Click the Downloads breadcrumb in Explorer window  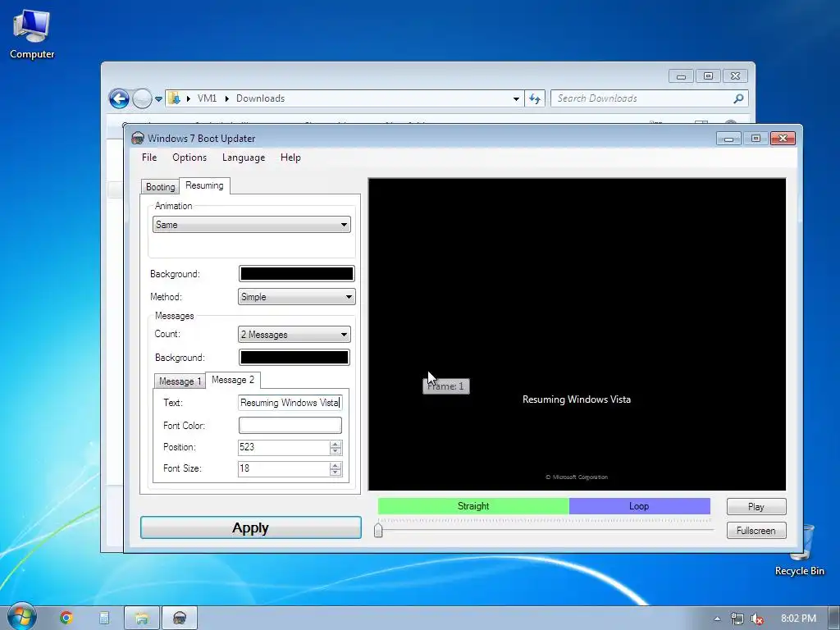[x=260, y=98]
